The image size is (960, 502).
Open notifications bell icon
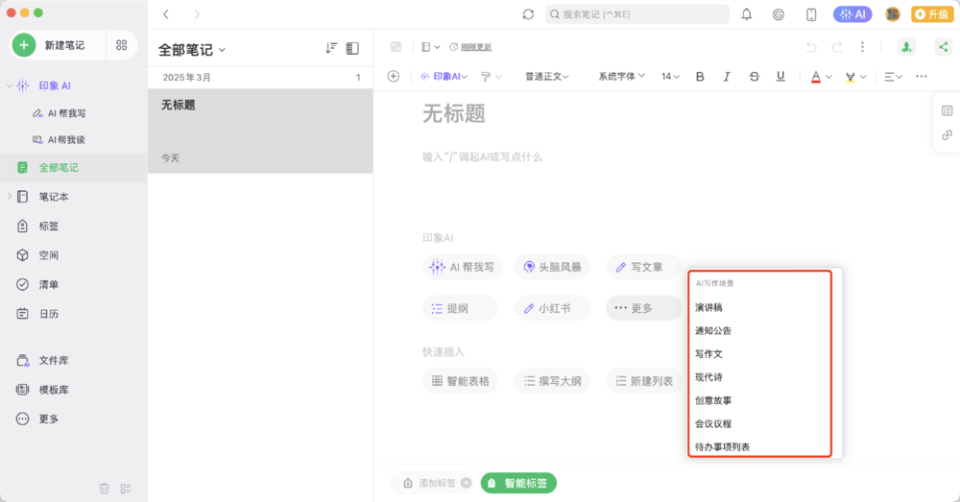[746, 14]
